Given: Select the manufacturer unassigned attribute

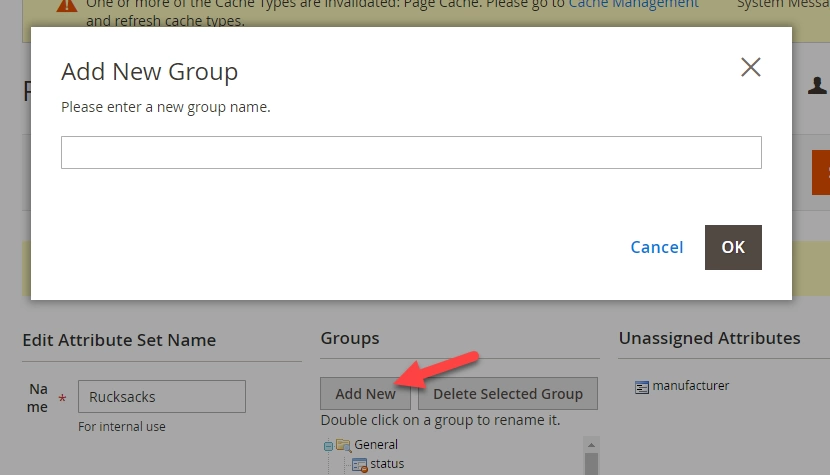Looking at the screenshot, I should 690,386.
